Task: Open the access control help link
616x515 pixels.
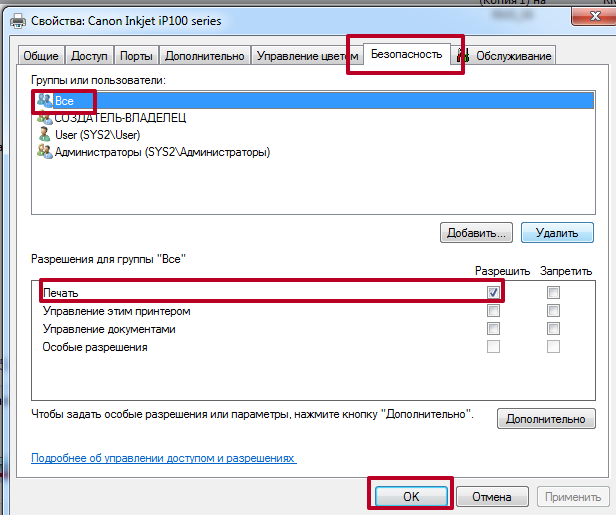Action: point(163,458)
